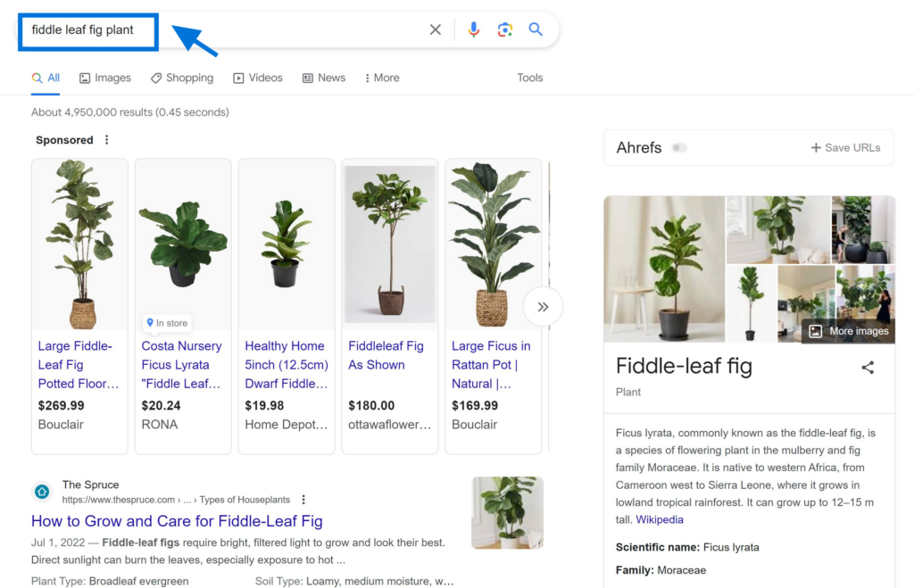
Task: Toggle the Ahrefs switch
Action: (x=679, y=147)
